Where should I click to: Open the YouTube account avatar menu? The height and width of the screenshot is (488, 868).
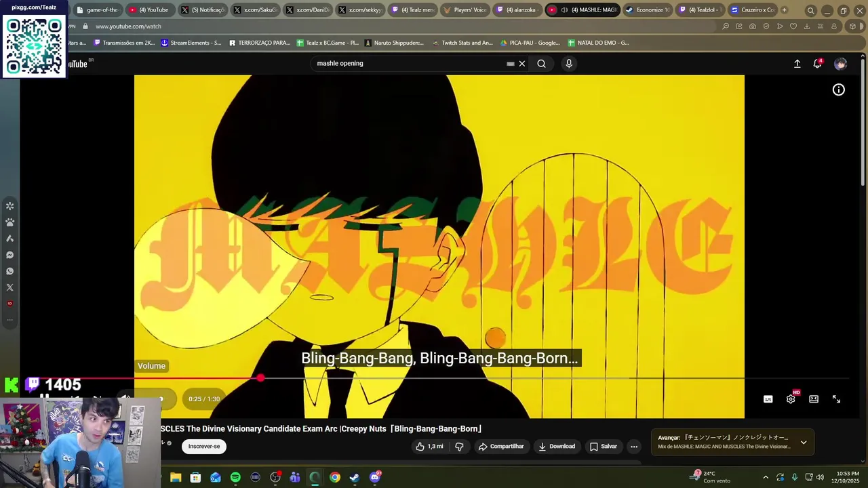point(841,64)
